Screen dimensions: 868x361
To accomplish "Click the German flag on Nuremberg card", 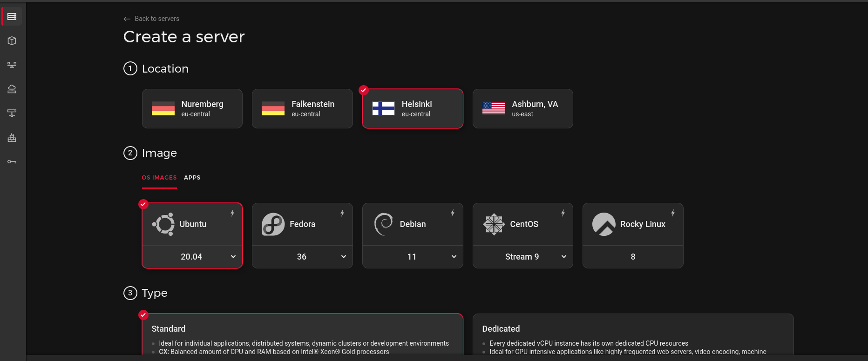I will 163,108.
